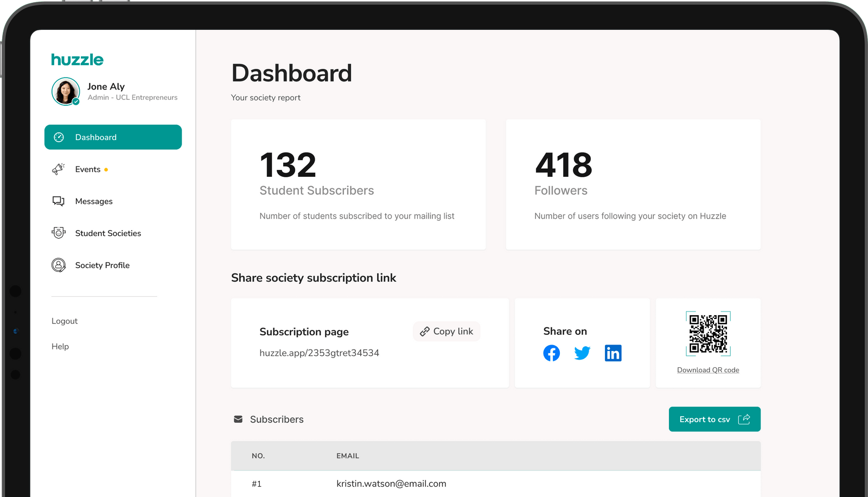This screenshot has width=868, height=497.
Task: Click Export to csv button
Action: click(714, 419)
